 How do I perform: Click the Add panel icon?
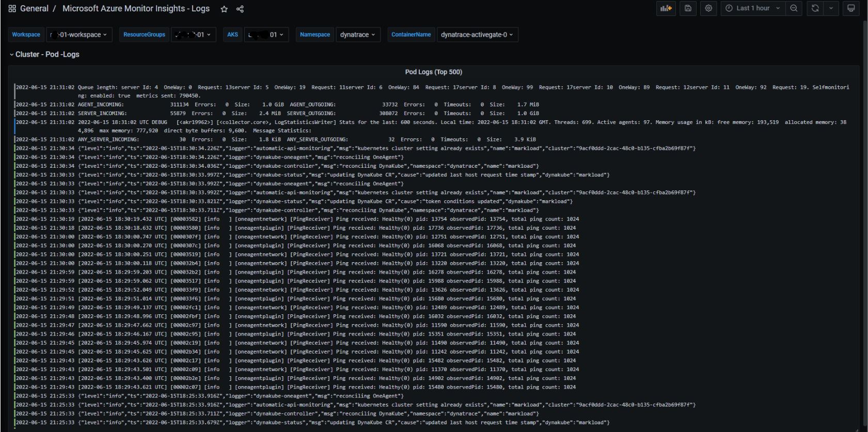pos(667,8)
